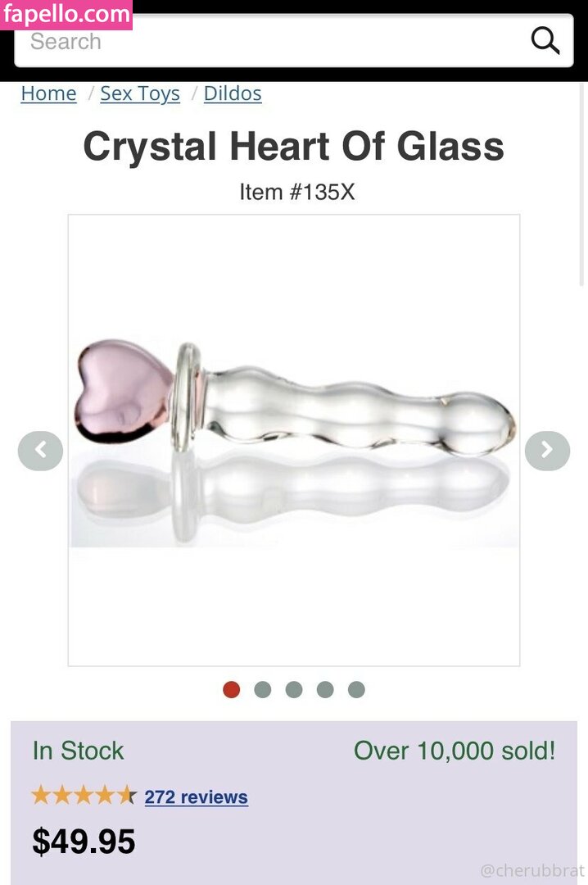Click the Over 10,000 sold text
Screen dimensions: 588x885
455,751
